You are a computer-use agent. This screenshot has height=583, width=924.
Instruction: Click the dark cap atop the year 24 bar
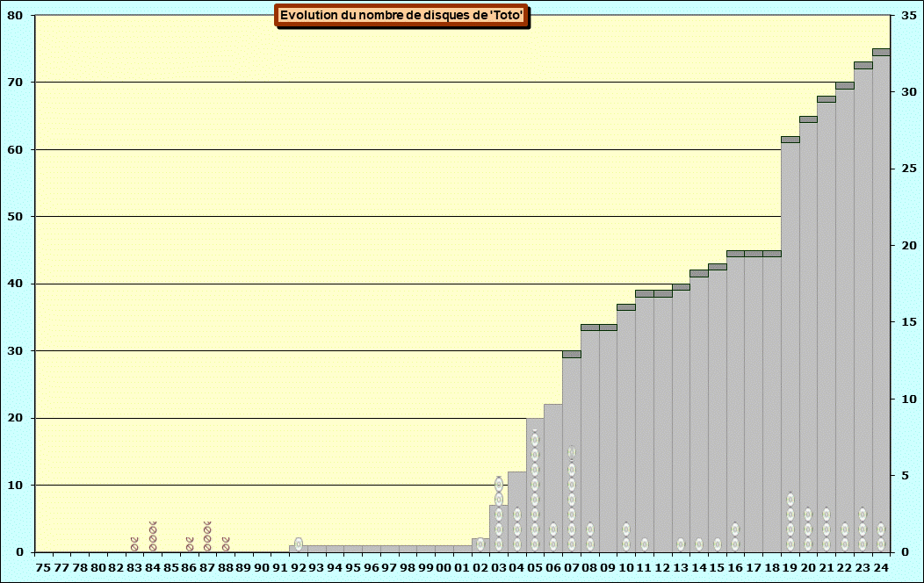881,53
